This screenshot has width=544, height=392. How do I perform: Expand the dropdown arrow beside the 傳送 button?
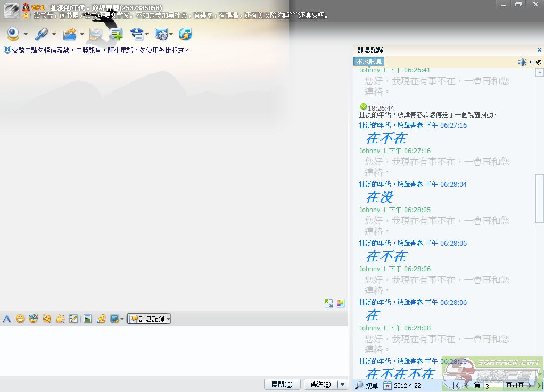[x=342, y=385]
